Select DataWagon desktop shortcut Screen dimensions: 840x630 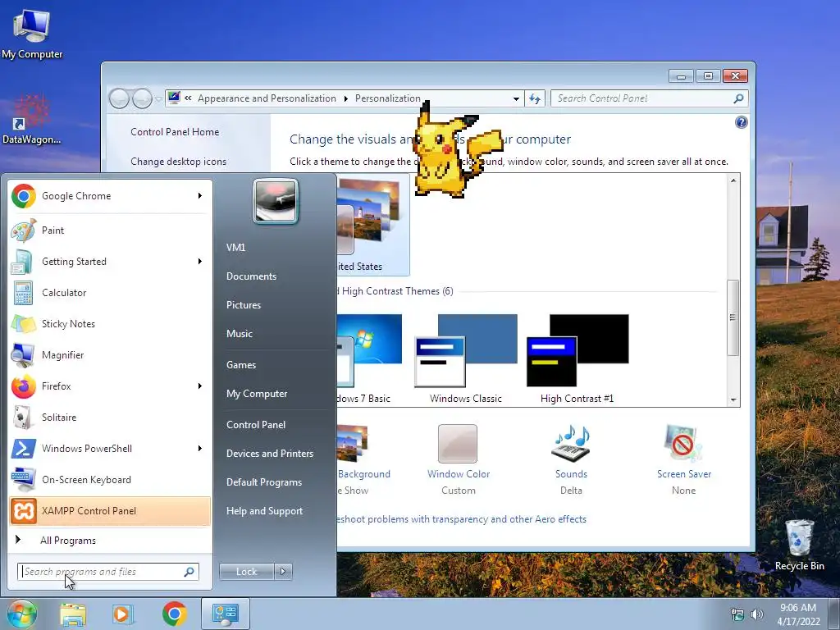pos(31,120)
